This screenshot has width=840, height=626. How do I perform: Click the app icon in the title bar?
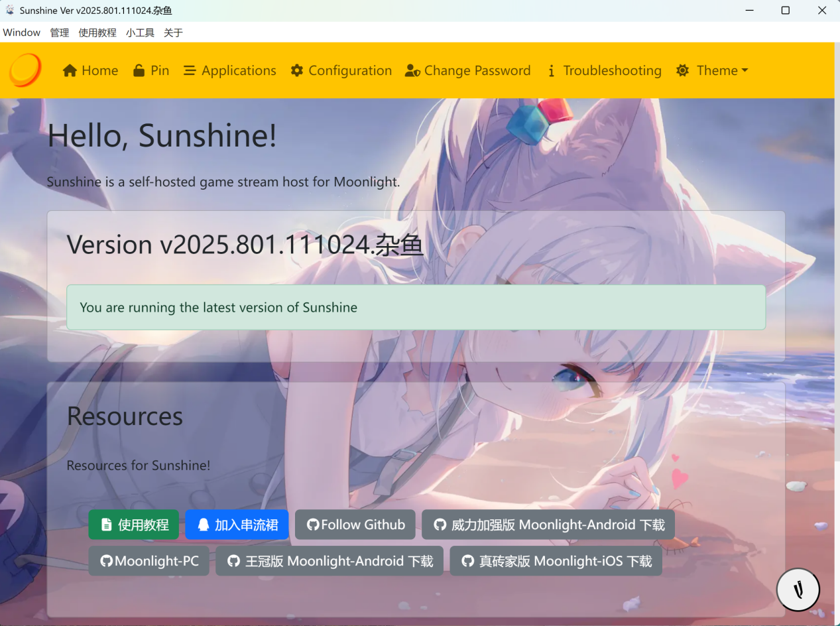click(x=10, y=10)
